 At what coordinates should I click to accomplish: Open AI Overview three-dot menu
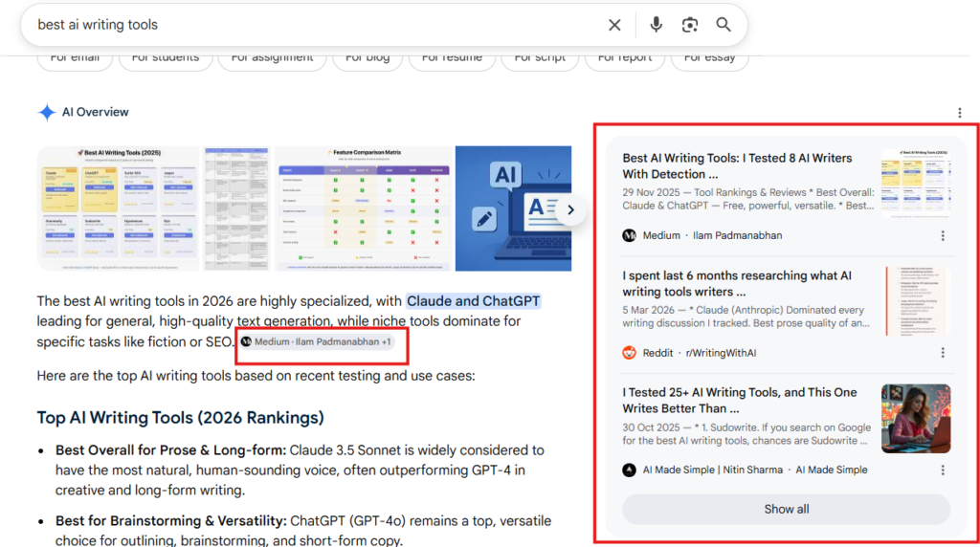959,113
